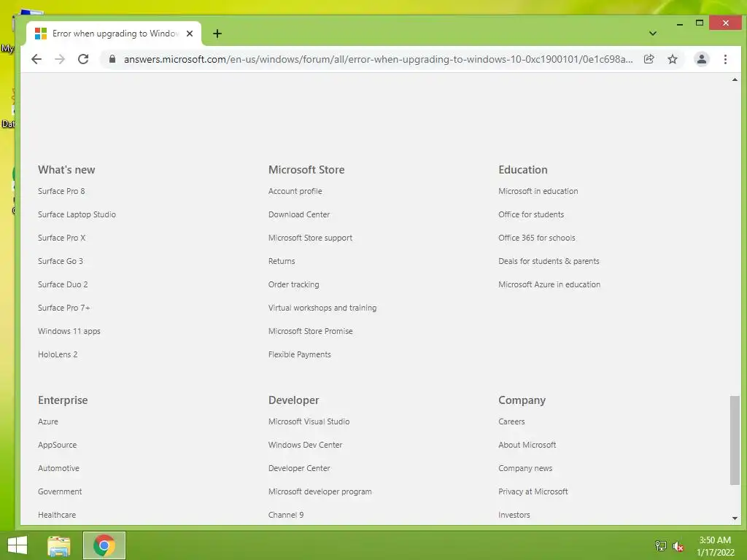This screenshot has height=560, width=747.
Task: Click the Channel 9 link
Action: [286, 515]
